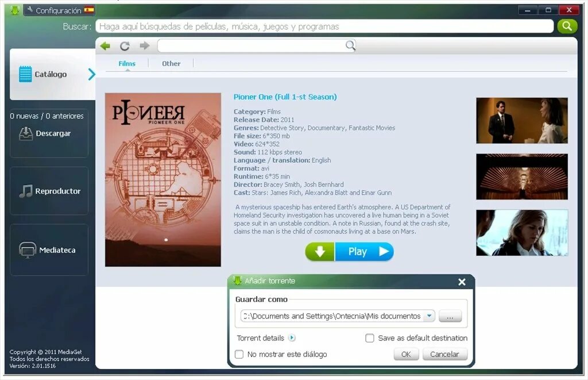The height and width of the screenshot is (380, 588).
Task: Open the Reproductor player section
Action: coord(49,191)
